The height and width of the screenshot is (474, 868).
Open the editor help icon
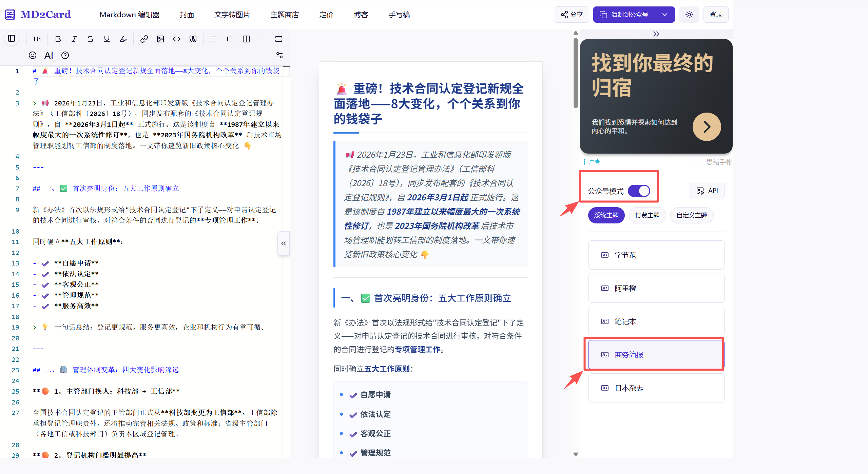click(65, 55)
